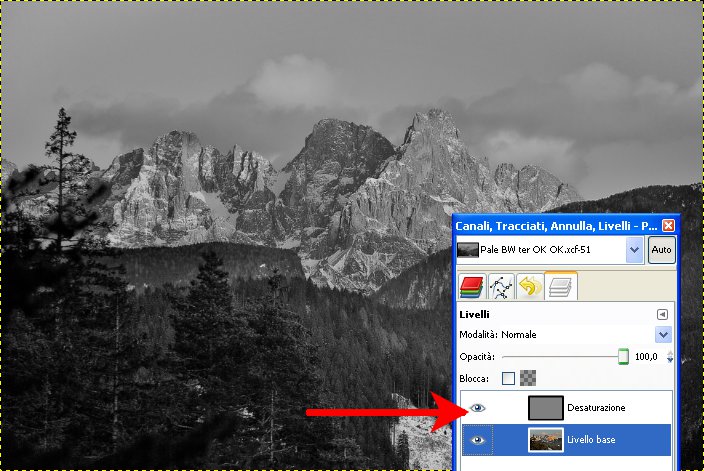Select the Layers (Livelli) tab

tap(561, 287)
